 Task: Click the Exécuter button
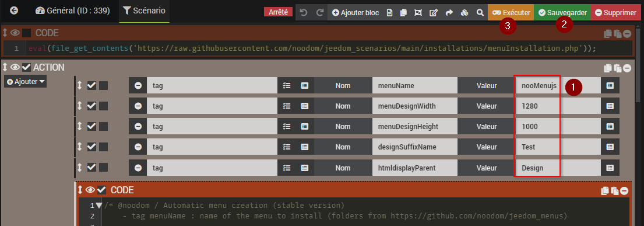point(511,12)
